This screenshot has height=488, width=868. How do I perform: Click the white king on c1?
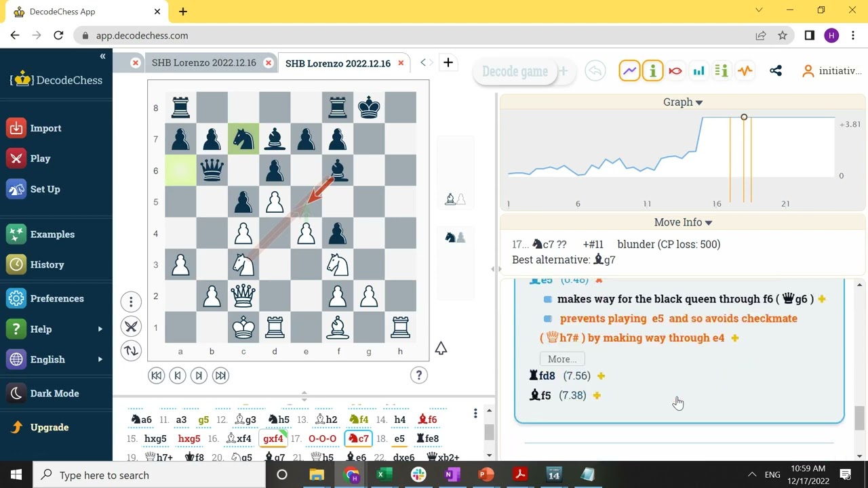[x=243, y=327]
